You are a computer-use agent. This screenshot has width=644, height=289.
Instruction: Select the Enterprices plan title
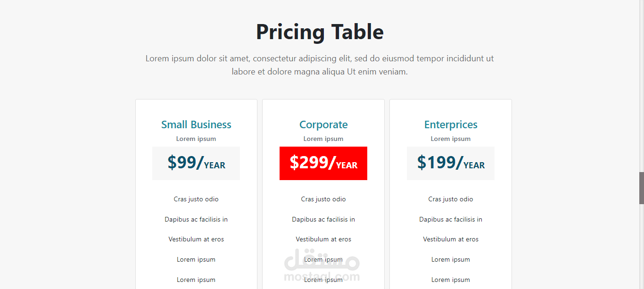point(451,124)
